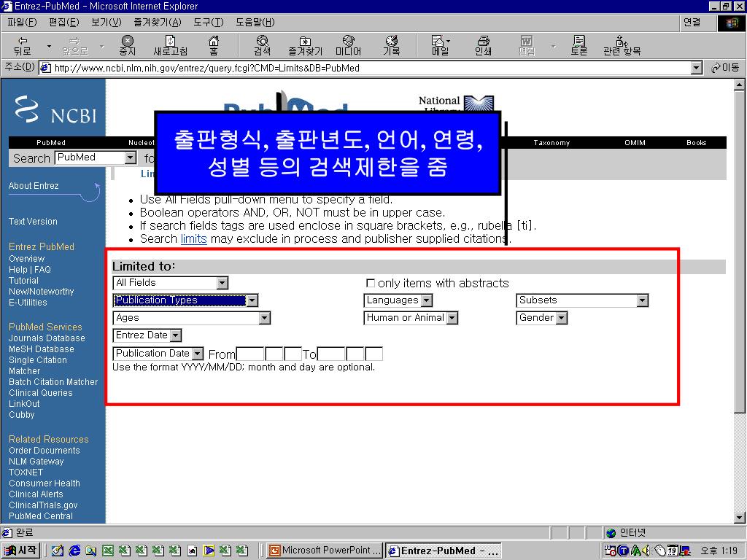This screenshot has width=747, height=560.
Task: Click the From year input field
Action: (x=250, y=354)
